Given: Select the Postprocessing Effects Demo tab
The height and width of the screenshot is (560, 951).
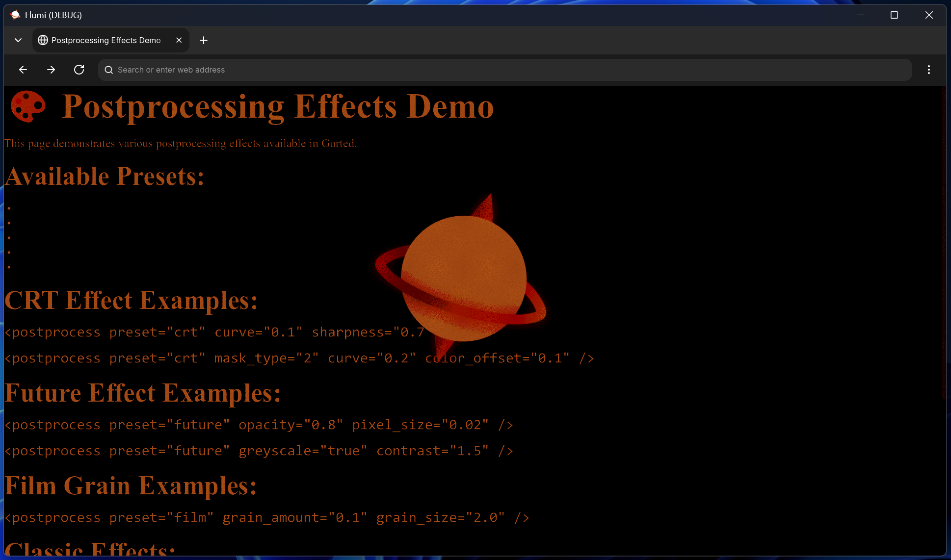Looking at the screenshot, I should (106, 40).
